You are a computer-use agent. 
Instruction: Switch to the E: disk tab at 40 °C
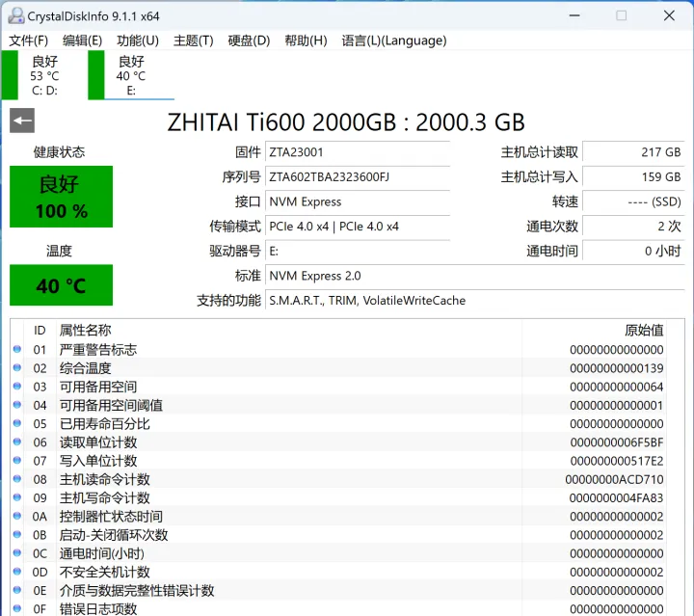click(x=130, y=75)
